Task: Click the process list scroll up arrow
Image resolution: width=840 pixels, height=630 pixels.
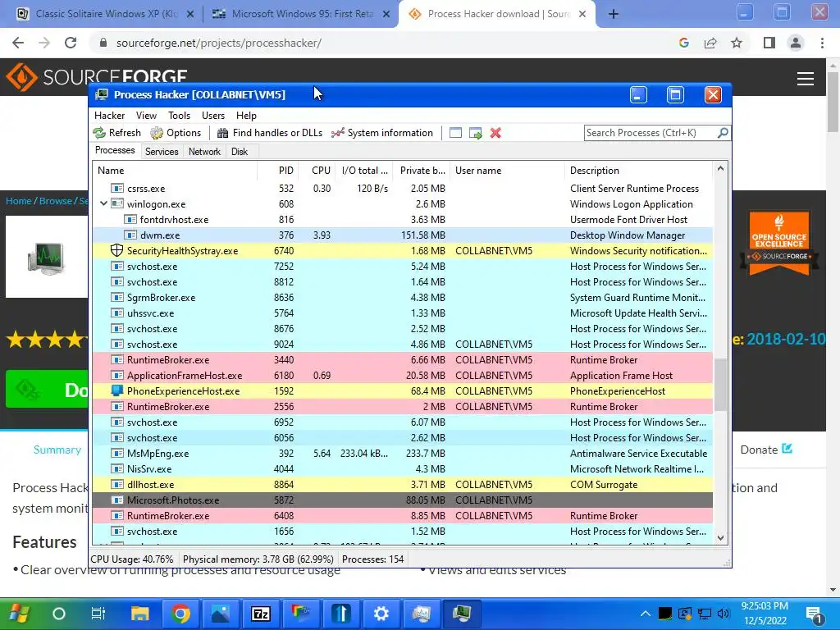Action: pos(720,169)
